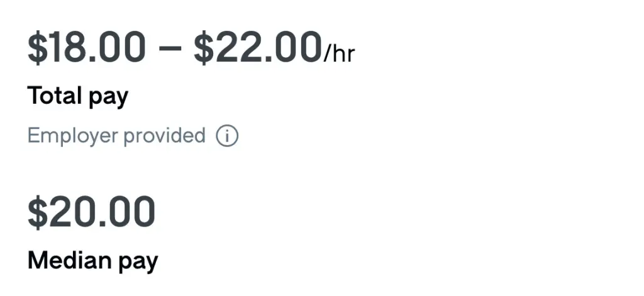
Task: Click the letter i inside info circle
Action: 227,136
